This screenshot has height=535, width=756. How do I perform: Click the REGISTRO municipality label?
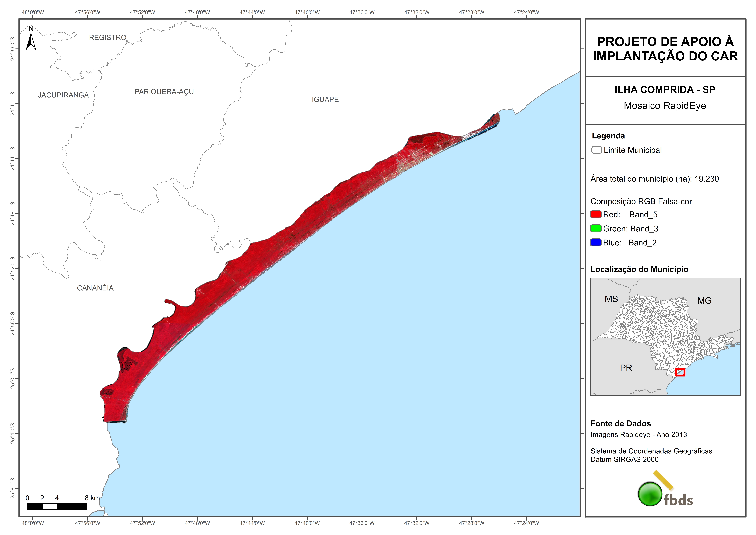tap(108, 38)
